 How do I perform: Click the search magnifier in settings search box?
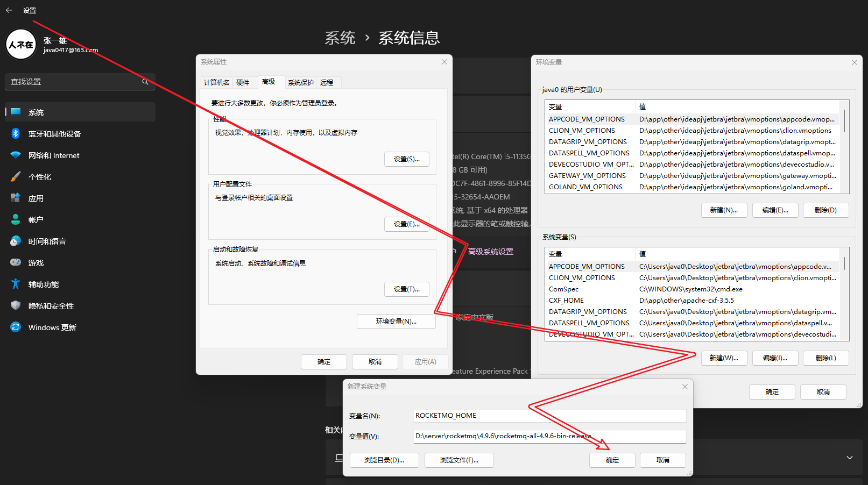click(145, 82)
